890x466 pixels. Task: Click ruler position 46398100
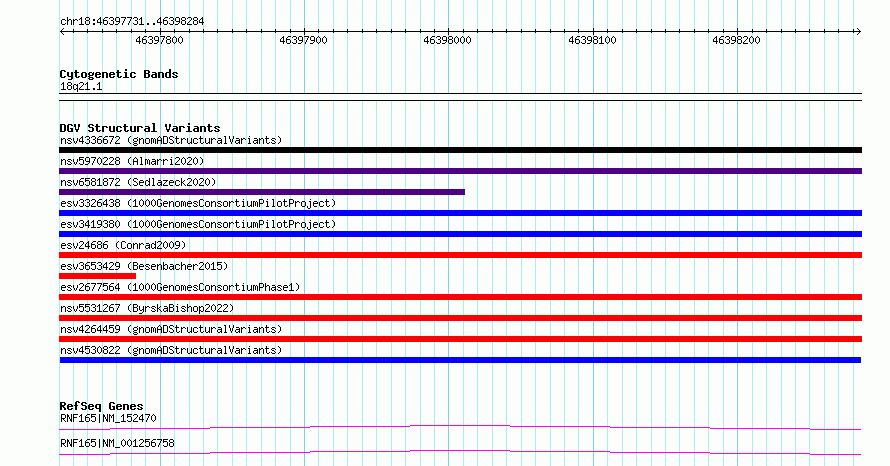[593, 40]
